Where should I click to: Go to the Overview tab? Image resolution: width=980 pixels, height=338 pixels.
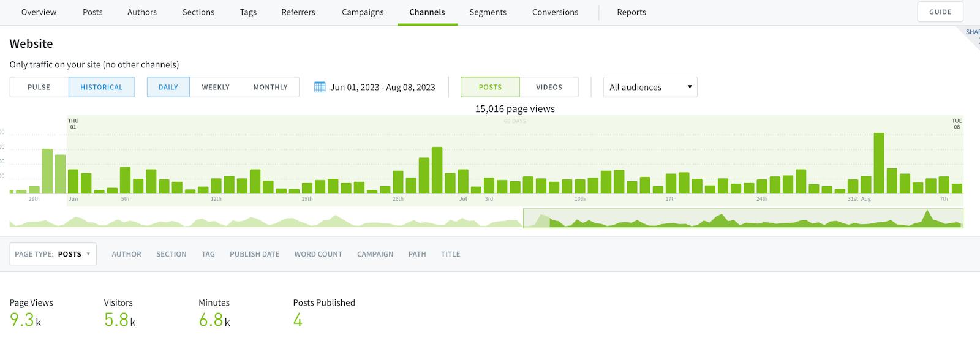coord(39,12)
